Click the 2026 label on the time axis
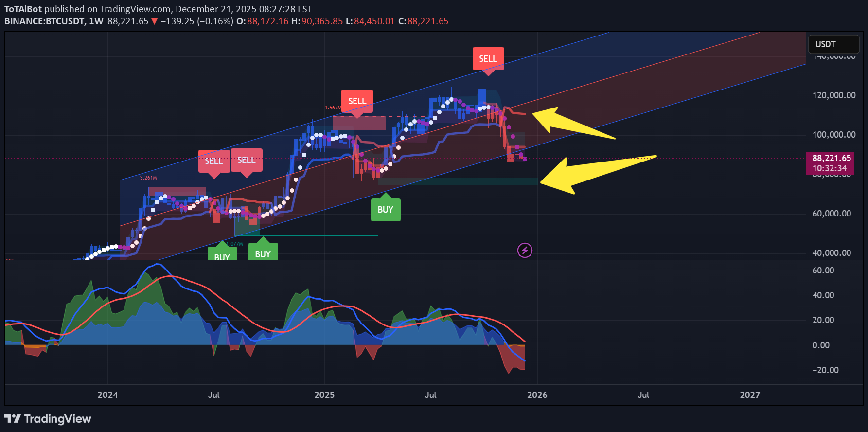 537,395
